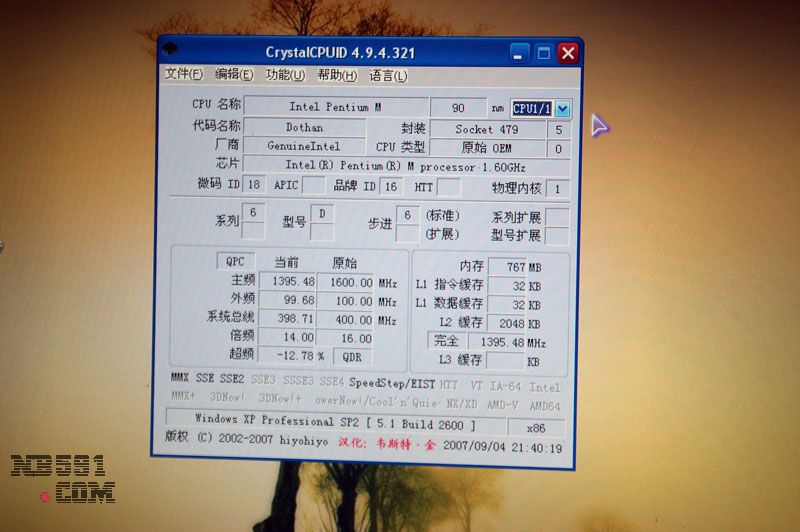
Task: Click the 步进 stepping value 6
Action: point(407,215)
